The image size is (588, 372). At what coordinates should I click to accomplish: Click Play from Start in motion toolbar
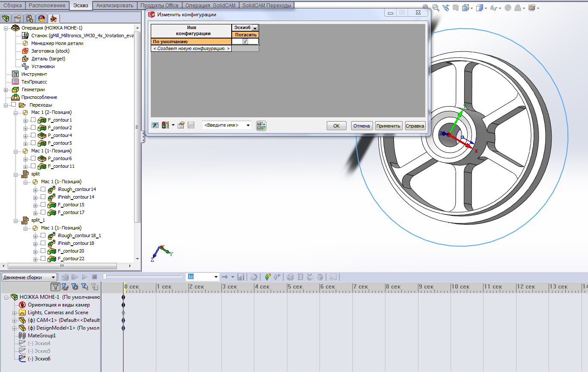pos(75,277)
